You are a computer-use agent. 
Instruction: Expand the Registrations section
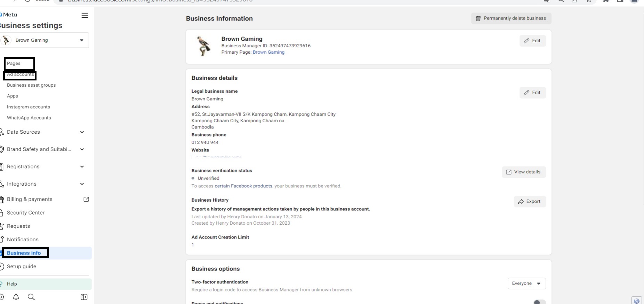(82, 166)
